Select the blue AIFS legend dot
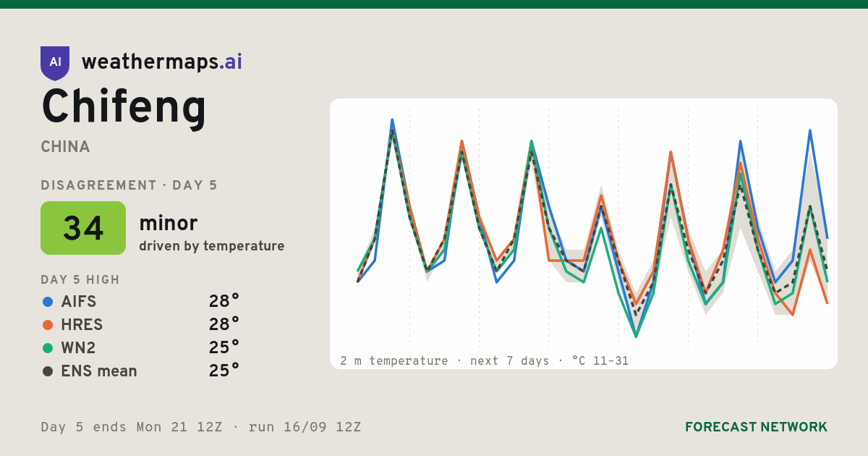 tap(48, 302)
